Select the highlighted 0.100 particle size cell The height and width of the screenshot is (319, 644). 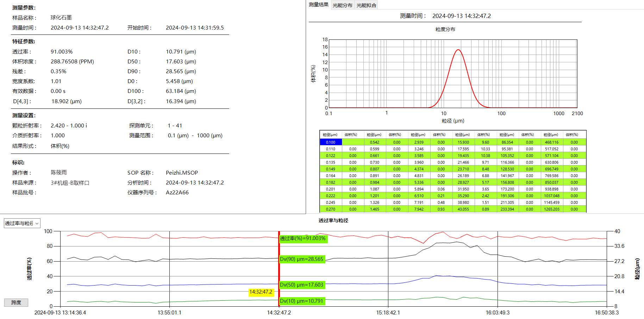point(331,142)
